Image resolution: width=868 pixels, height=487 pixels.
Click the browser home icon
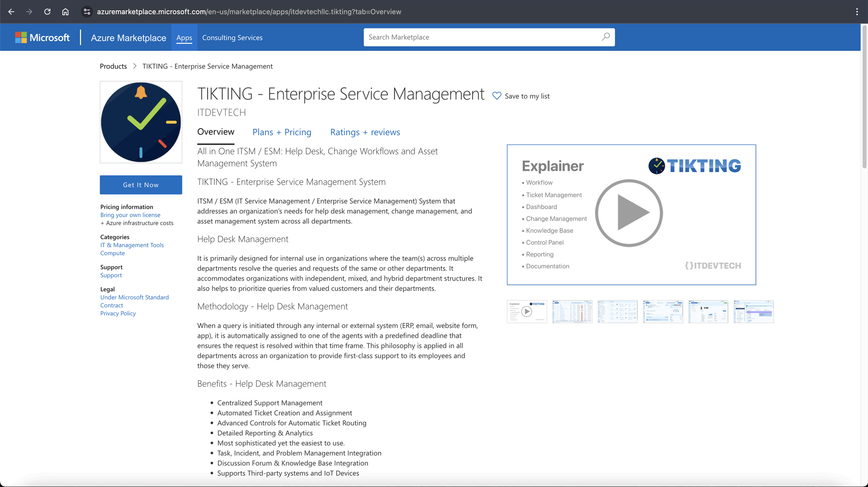[x=66, y=12]
